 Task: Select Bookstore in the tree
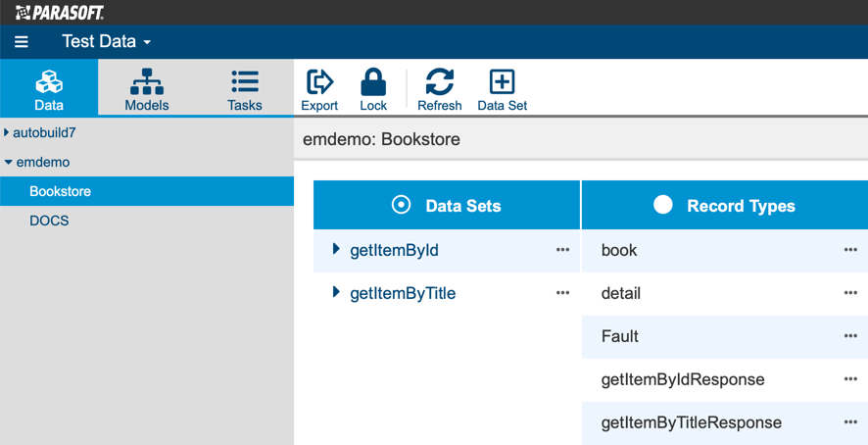[147, 191]
